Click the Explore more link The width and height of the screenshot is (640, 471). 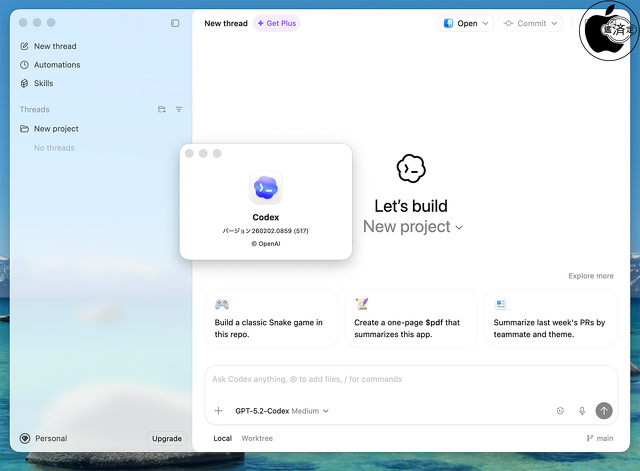coord(591,276)
